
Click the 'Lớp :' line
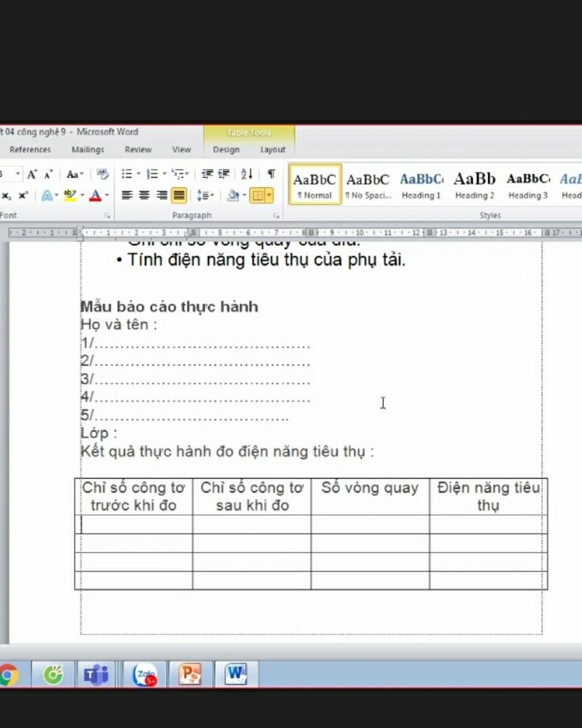(x=99, y=433)
